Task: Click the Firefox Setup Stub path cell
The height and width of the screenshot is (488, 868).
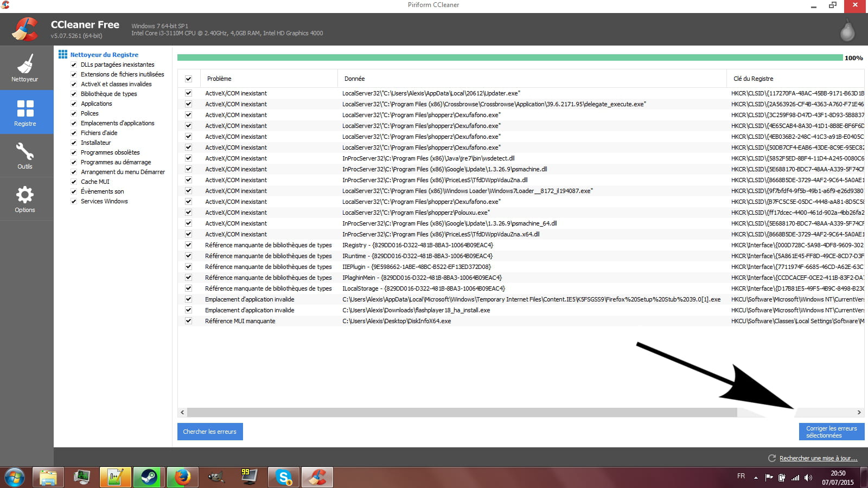Action: (x=532, y=299)
